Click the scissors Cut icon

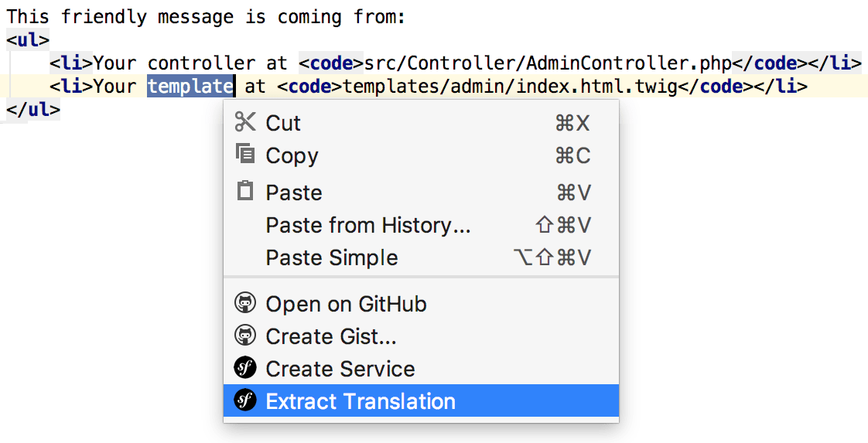point(245,121)
